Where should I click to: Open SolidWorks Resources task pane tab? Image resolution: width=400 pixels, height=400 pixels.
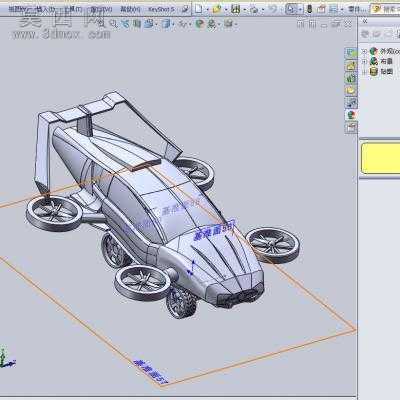(x=351, y=53)
